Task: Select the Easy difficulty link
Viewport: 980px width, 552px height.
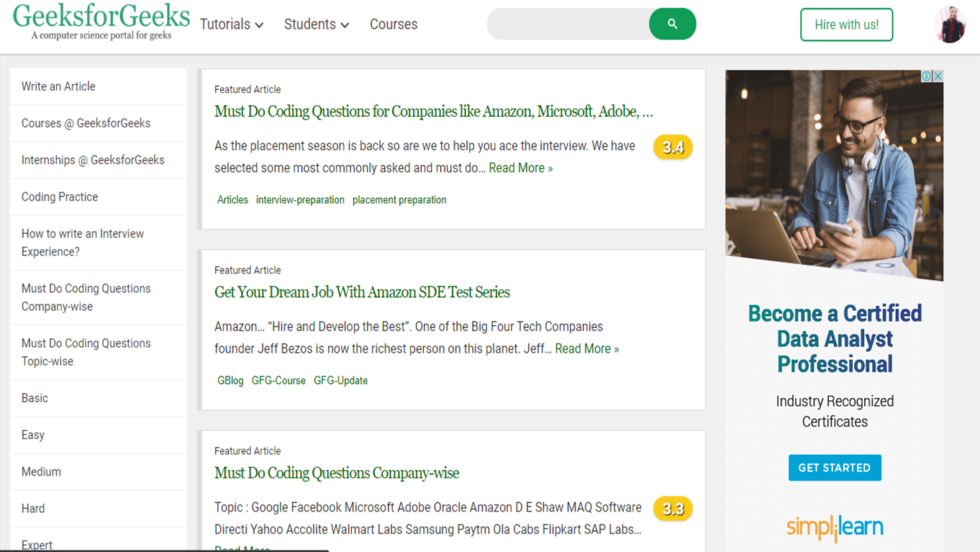Action: point(99,435)
